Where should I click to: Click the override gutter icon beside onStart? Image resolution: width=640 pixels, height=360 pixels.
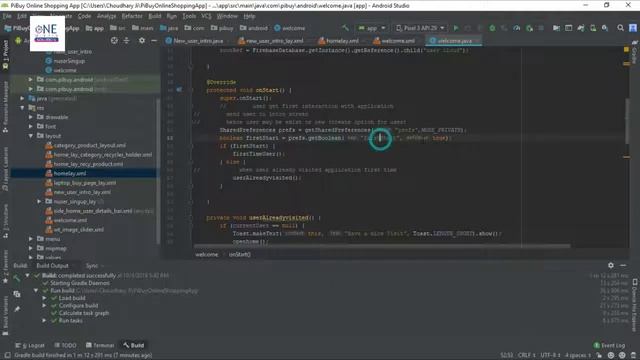[179, 90]
